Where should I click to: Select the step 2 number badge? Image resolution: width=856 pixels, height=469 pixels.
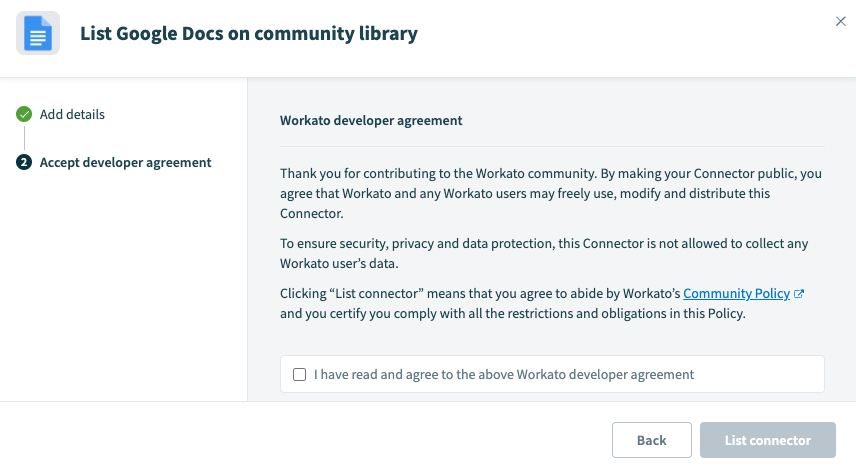pyautogui.click(x=24, y=162)
